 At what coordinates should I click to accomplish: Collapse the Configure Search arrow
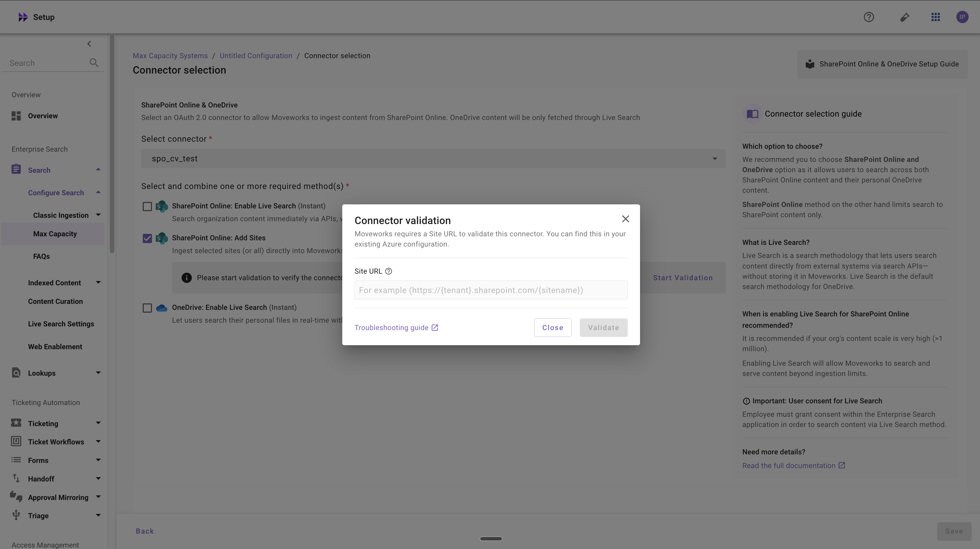[x=98, y=192]
